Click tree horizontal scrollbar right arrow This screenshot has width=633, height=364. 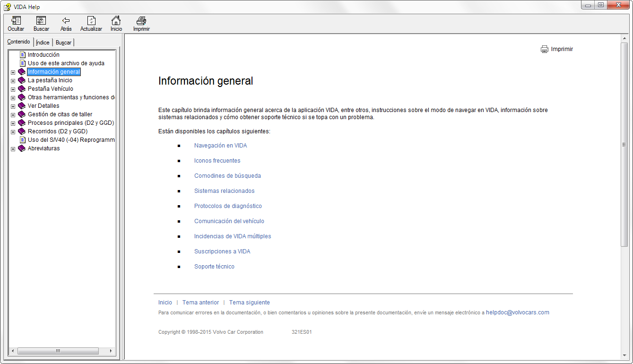tap(112, 351)
